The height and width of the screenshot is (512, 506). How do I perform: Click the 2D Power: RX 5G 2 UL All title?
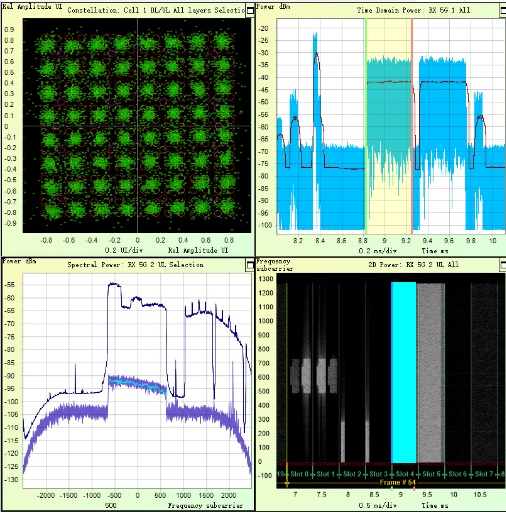[413, 265]
